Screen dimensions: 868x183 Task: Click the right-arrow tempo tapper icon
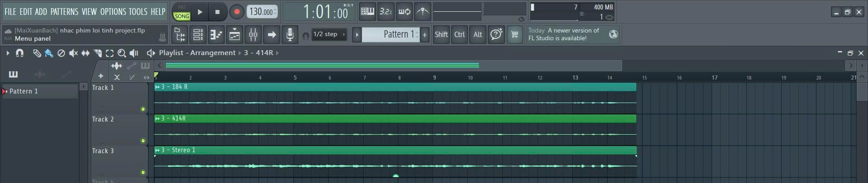[x=272, y=34]
